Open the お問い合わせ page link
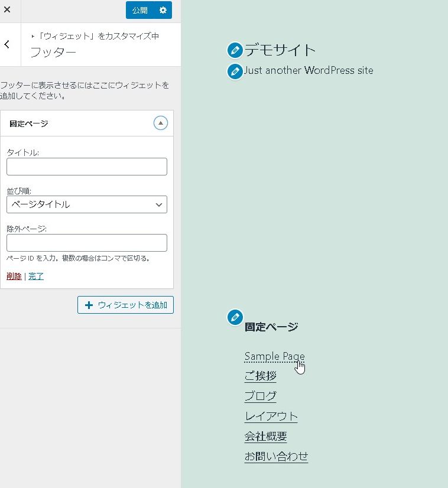The width and height of the screenshot is (448, 488). (x=276, y=457)
